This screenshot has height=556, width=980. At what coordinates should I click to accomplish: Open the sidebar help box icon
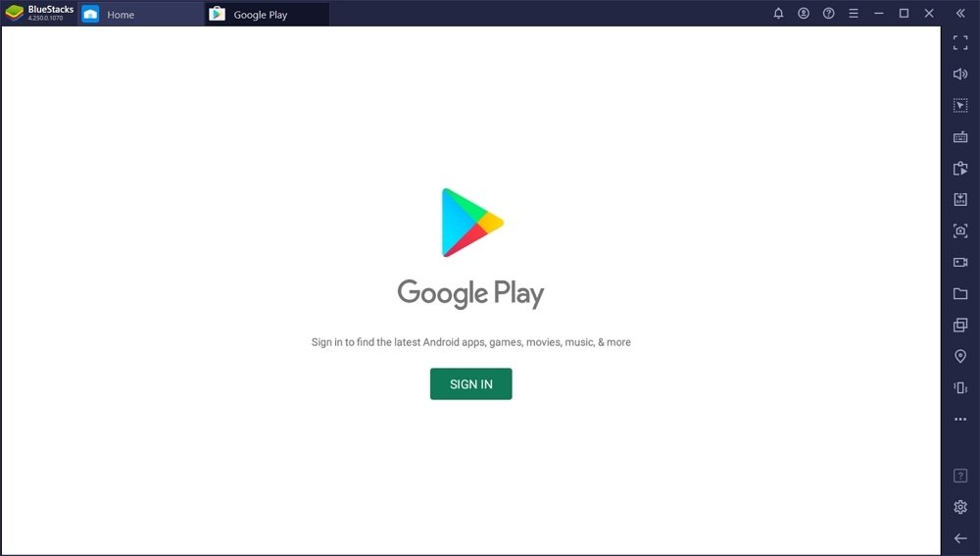point(960,476)
